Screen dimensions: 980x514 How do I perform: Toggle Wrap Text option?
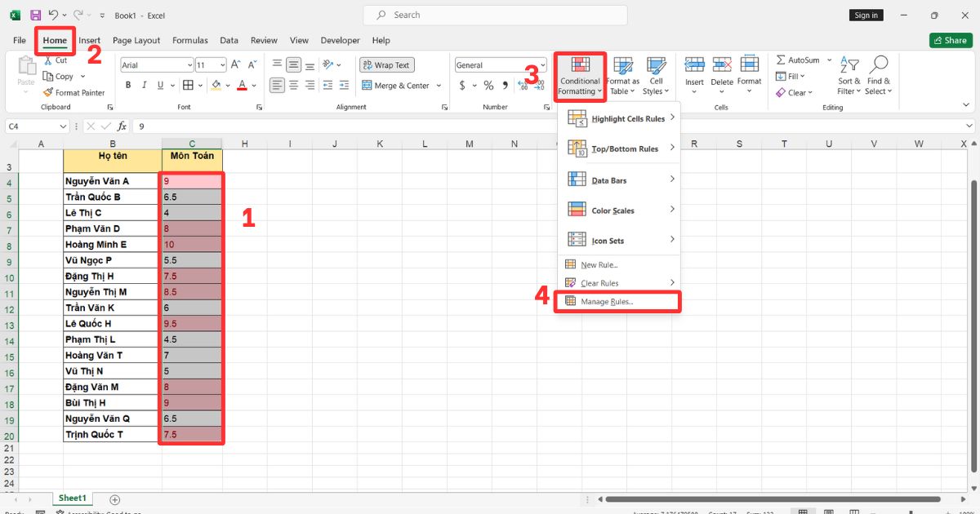pyautogui.click(x=386, y=65)
